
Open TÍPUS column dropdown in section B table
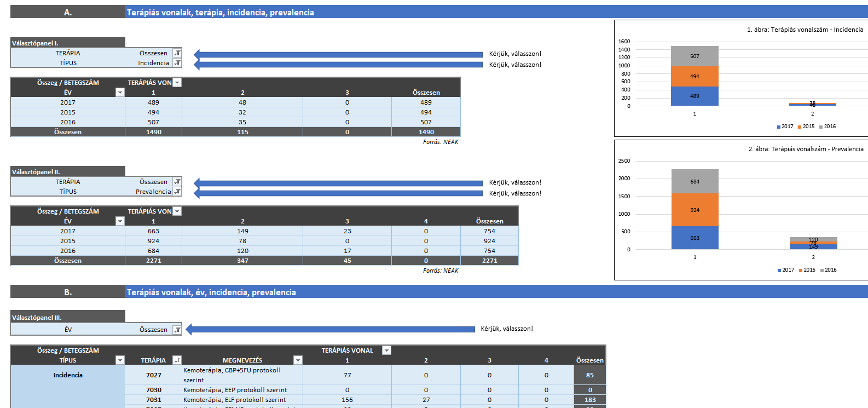pyautogui.click(x=120, y=360)
